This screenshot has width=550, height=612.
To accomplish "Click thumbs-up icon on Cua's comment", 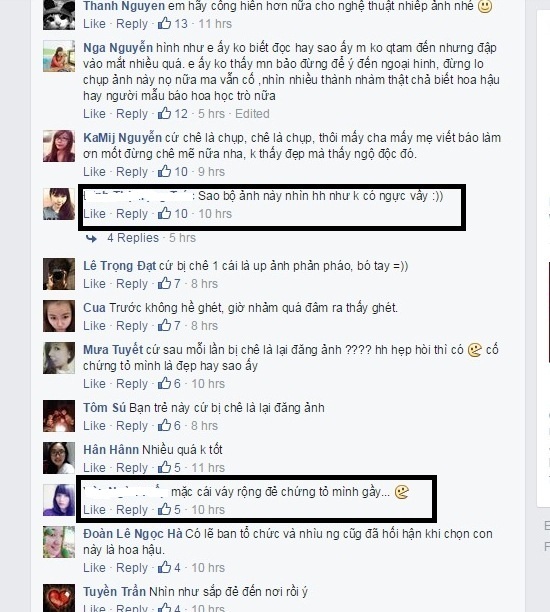I will (x=164, y=326).
